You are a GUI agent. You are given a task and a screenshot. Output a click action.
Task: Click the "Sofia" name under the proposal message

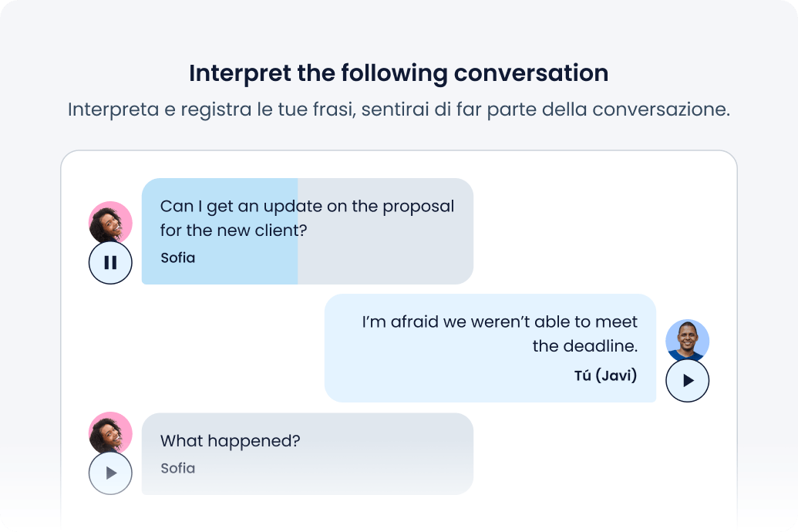coord(177,258)
